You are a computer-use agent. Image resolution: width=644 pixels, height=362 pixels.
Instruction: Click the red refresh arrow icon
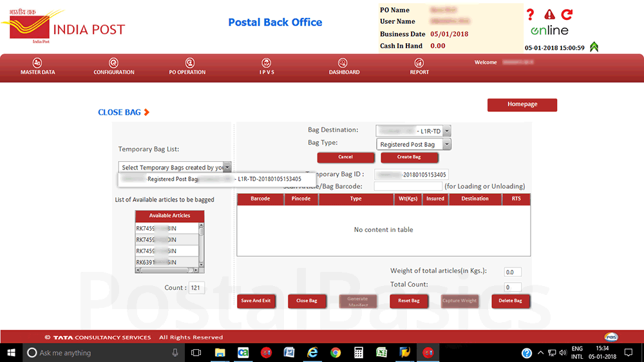567,14
